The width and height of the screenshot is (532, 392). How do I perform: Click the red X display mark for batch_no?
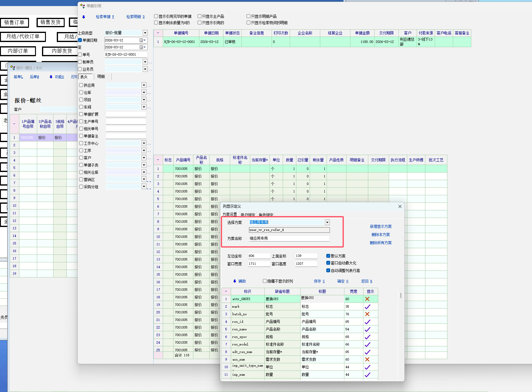[367, 314]
